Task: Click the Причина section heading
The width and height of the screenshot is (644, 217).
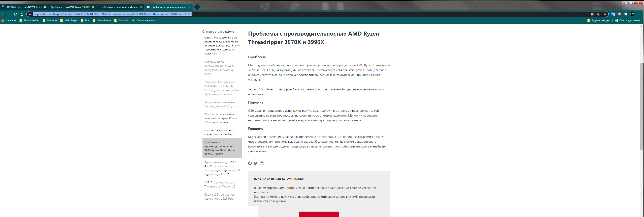Action: click(256, 102)
